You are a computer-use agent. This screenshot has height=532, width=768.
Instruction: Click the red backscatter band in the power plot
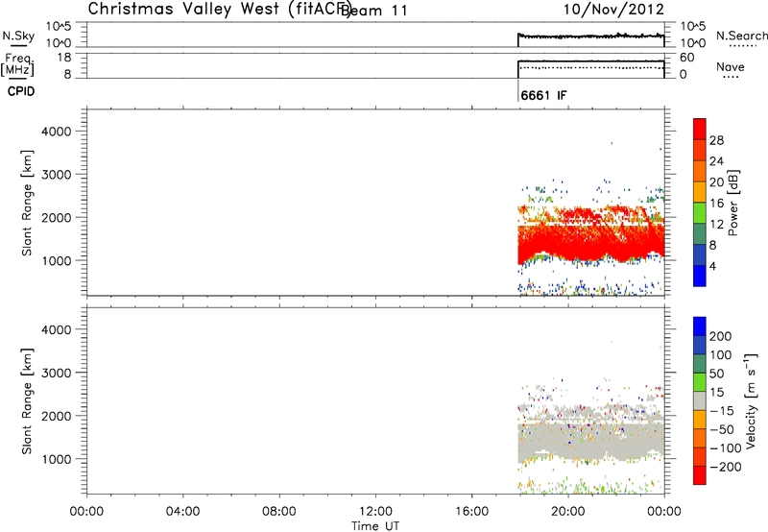click(590, 243)
